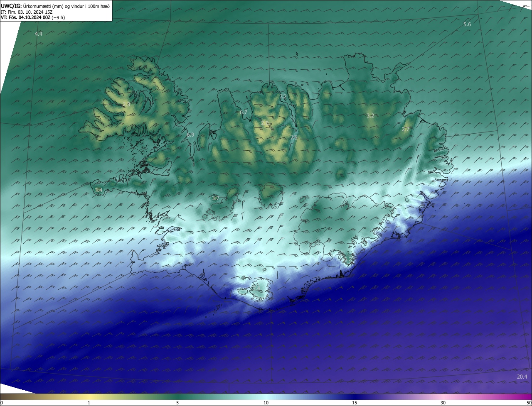Click the colorbar tick label 0

coord(2,403)
